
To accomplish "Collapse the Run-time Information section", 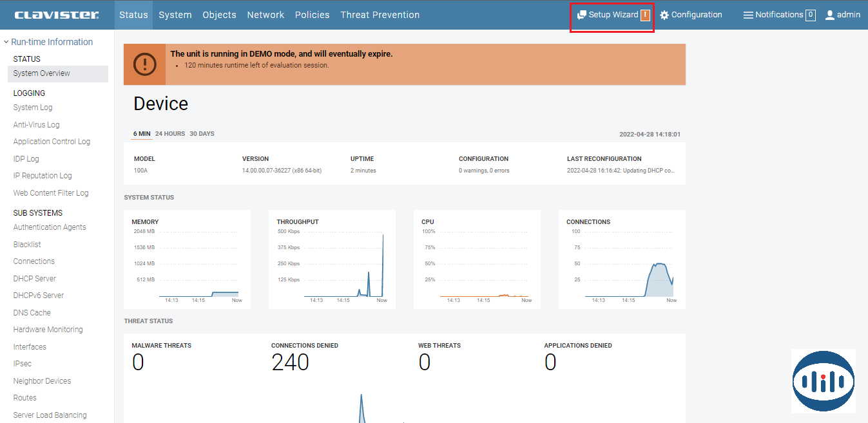I will click(x=6, y=42).
